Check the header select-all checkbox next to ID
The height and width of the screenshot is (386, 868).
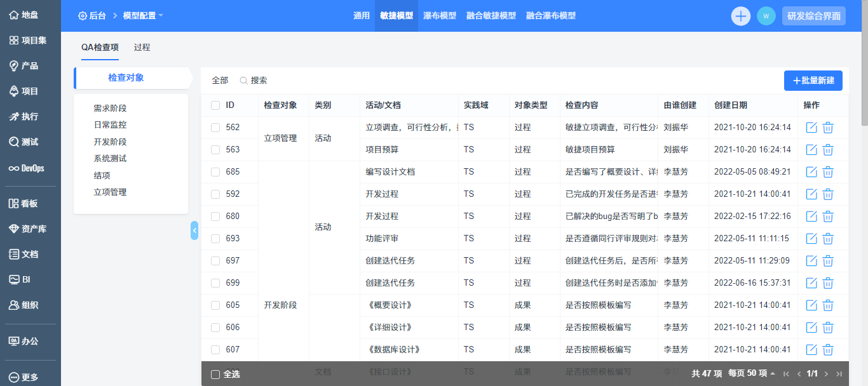(x=215, y=105)
